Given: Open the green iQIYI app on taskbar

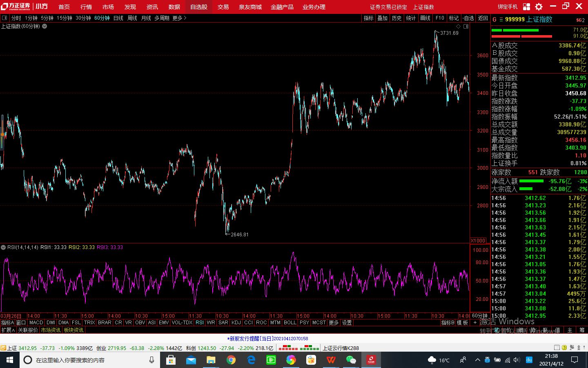Looking at the screenshot, I should (x=271, y=360).
